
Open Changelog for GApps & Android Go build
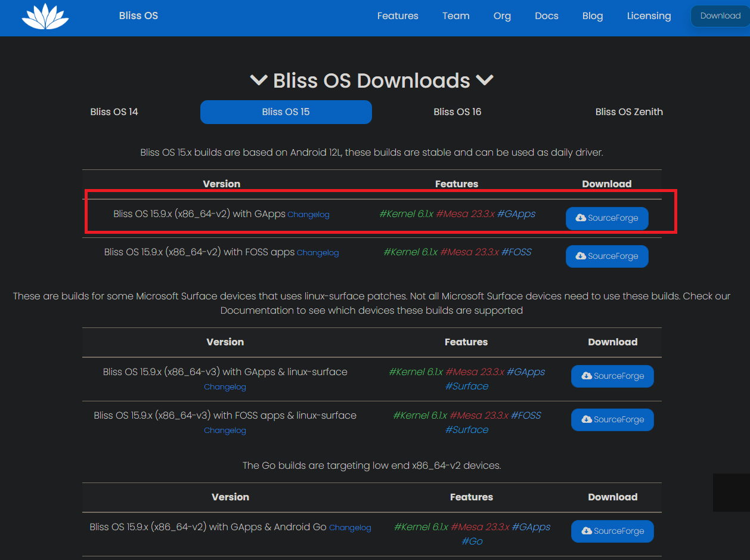click(x=350, y=528)
